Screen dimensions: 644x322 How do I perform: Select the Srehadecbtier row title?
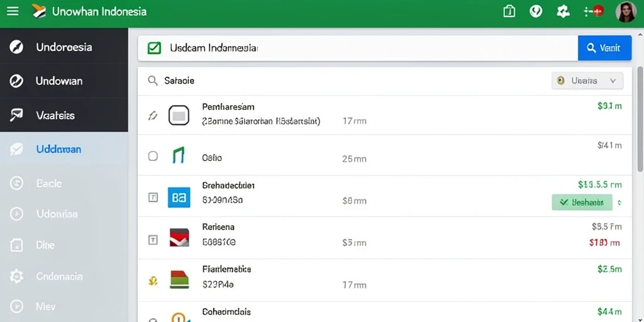pos(228,186)
